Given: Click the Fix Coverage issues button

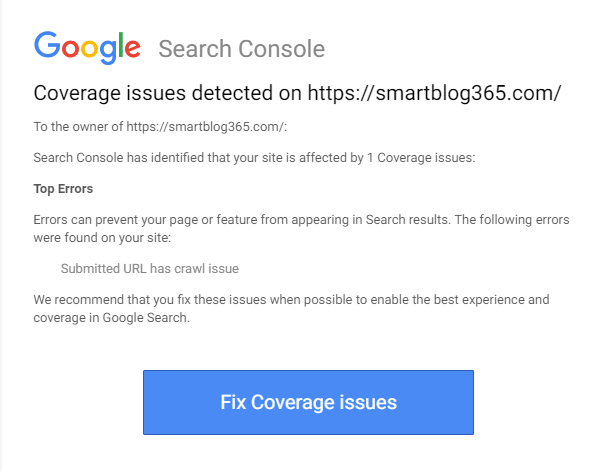Looking at the screenshot, I should (x=308, y=402).
